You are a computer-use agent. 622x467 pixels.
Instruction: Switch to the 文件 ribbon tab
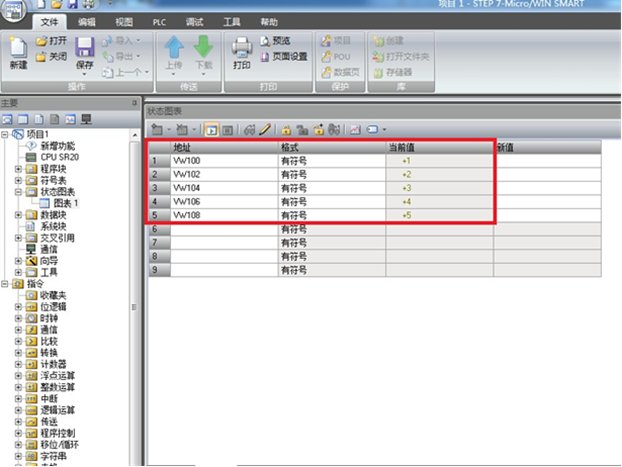49,22
